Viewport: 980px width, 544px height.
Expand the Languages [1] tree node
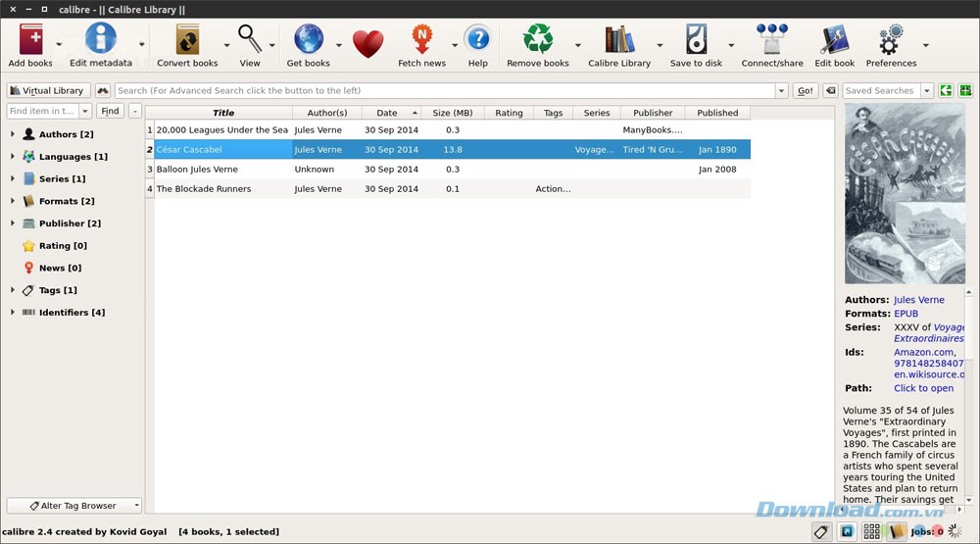coord(12,156)
